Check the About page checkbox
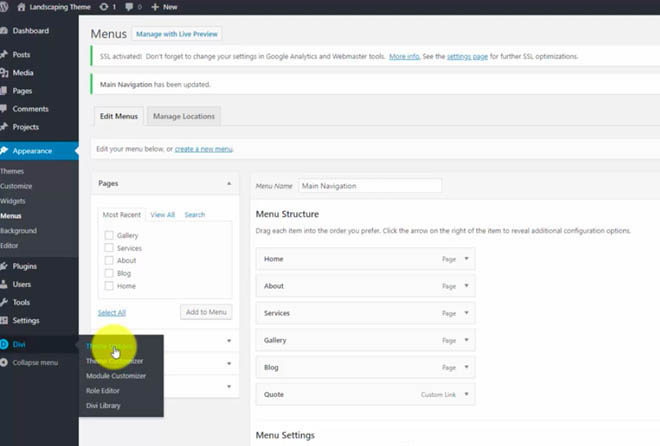This screenshot has height=446, width=660. (x=109, y=260)
